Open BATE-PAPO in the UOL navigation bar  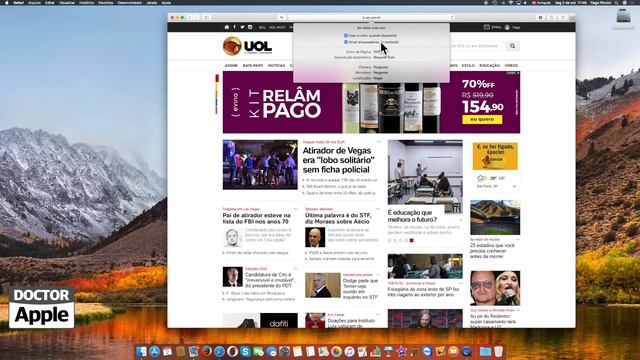pyautogui.click(x=253, y=65)
